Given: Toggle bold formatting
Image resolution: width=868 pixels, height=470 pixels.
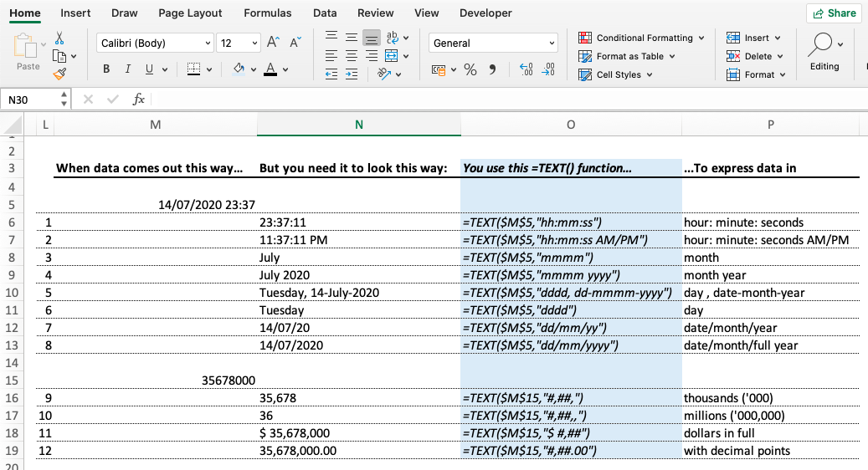Looking at the screenshot, I should tap(106, 69).
